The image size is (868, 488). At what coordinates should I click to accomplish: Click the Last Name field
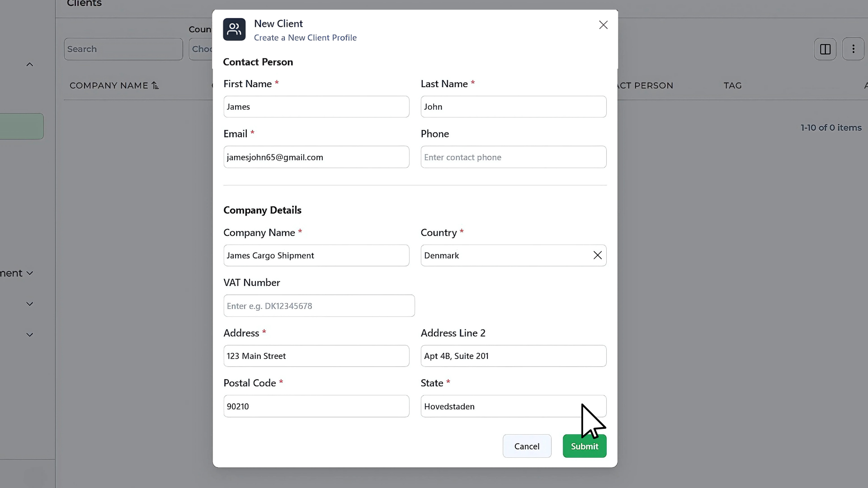pos(513,107)
